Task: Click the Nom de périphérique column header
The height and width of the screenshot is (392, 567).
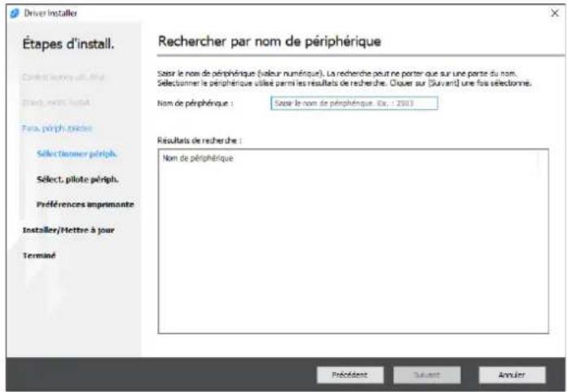Action: (198, 158)
